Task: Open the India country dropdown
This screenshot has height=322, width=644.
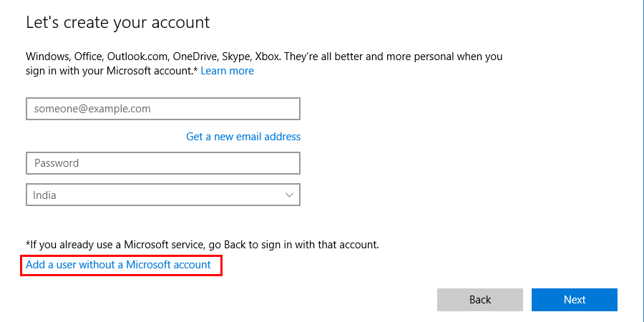Action: (162, 195)
